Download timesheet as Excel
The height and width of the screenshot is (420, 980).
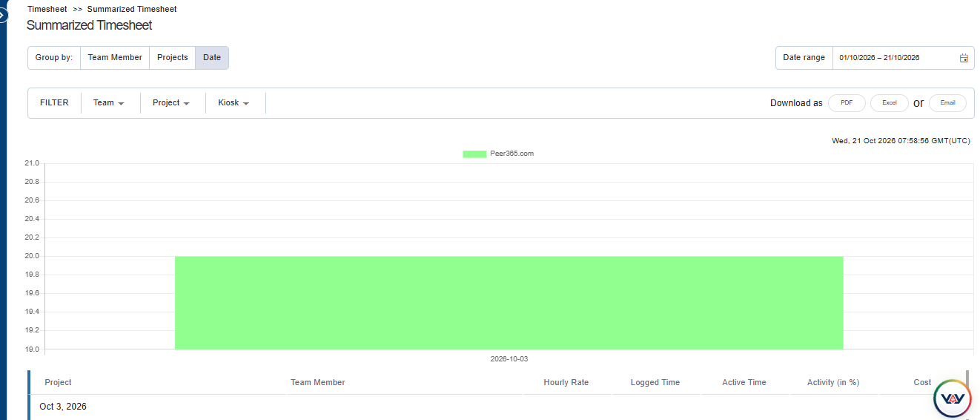[890, 103]
